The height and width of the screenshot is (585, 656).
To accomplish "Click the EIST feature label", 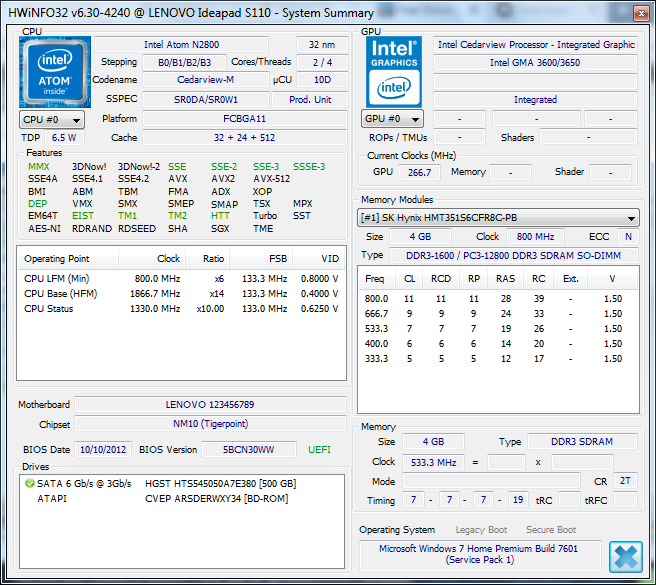I will pos(83,216).
